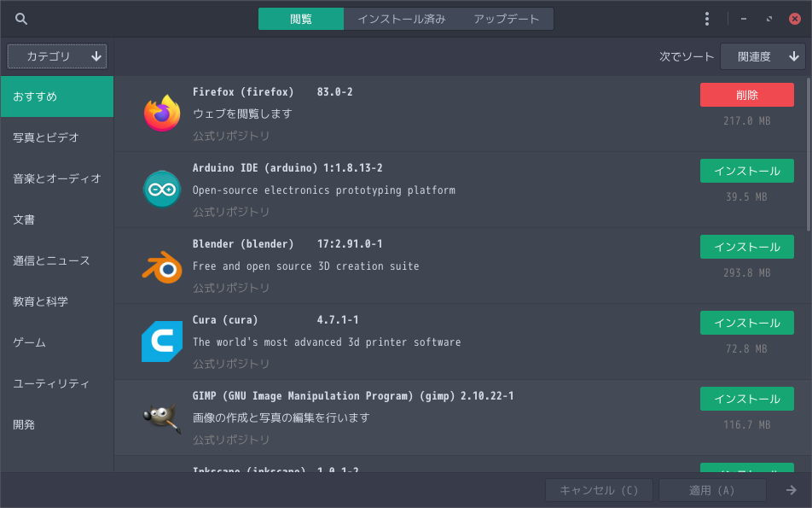The image size is (812, 508).
Task: Select the 音楽とオーディオ category
Action: [57, 178]
